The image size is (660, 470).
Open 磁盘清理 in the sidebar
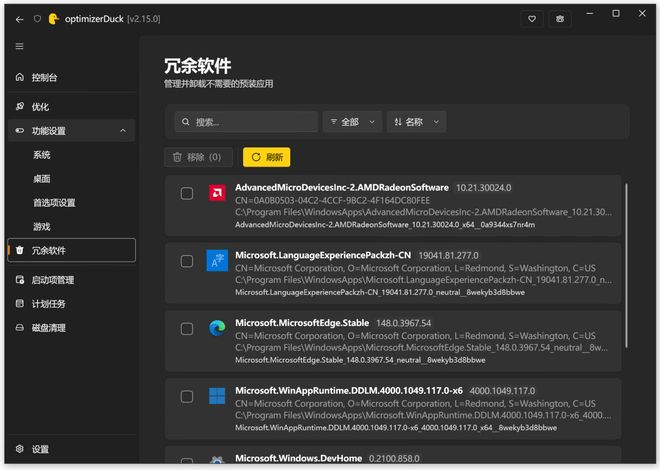(72, 328)
